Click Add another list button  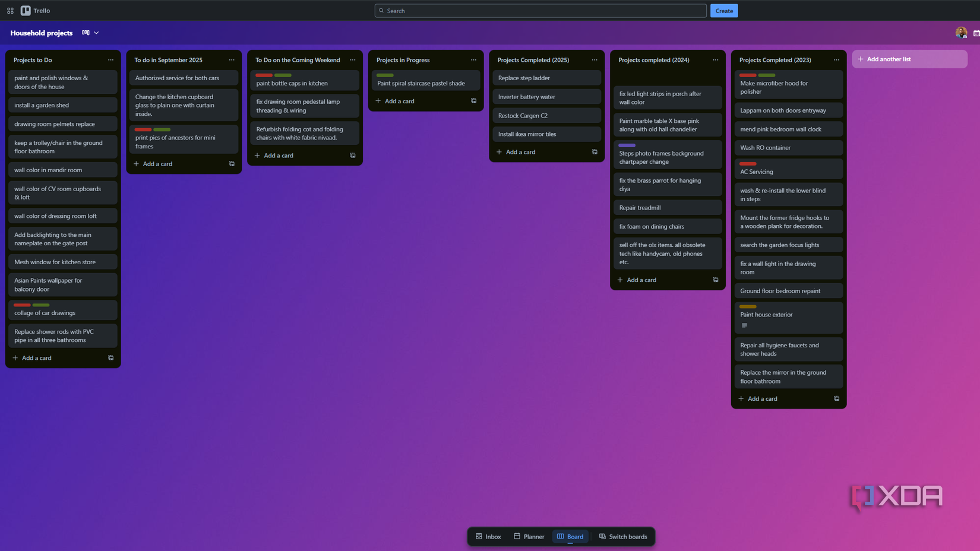click(x=909, y=59)
